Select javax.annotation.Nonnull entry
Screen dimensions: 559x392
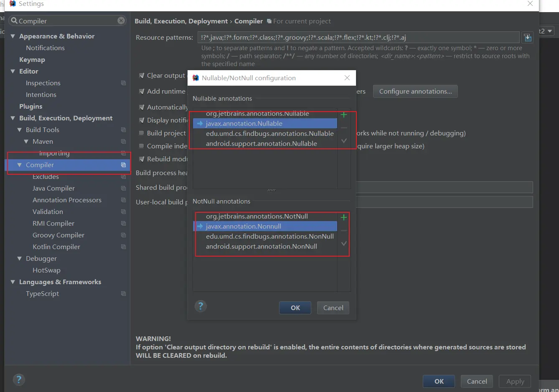[265, 227]
